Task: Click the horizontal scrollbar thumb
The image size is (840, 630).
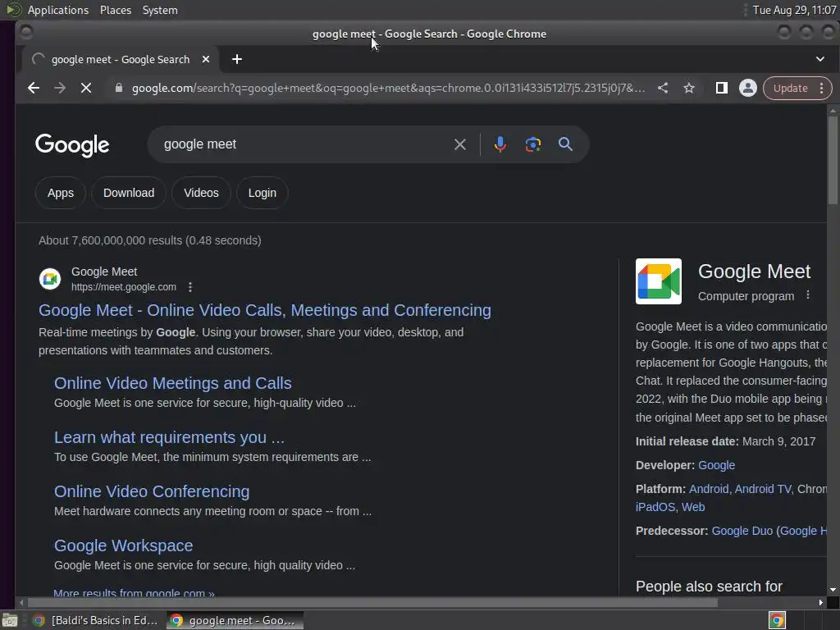Action: pyautogui.click(x=372, y=602)
